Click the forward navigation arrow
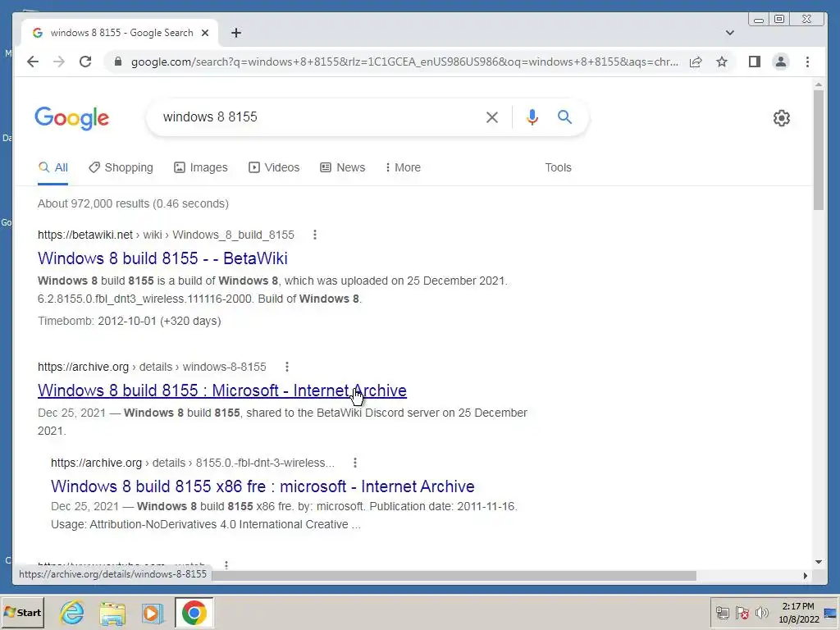Screen dimensions: 840x630 click(x=59, y=62)
